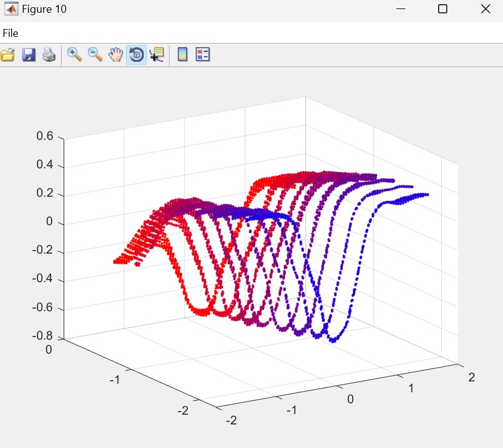The image size is (503, 448).
Task: Click the MATLAB logo in the title bar
Action: coord(11,9)
